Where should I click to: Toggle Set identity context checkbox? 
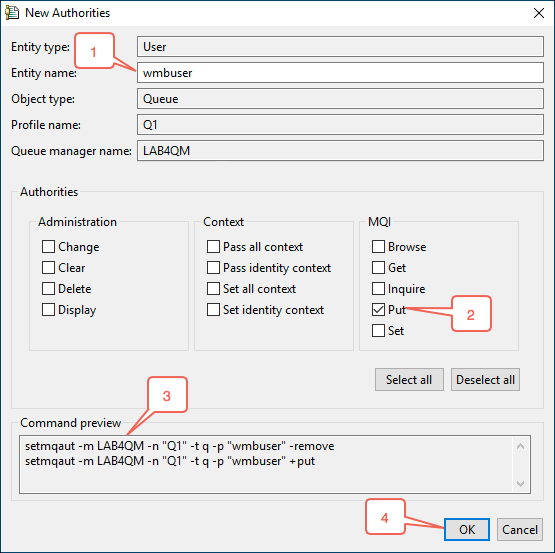[x=213, y=309]
